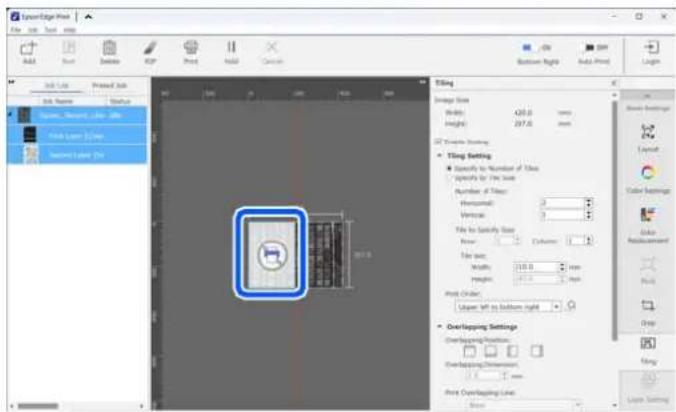Image resolution: width=676 pixels, height=412 pixels.
Task: Click the tile Width input field
Action: coord(536,267)
